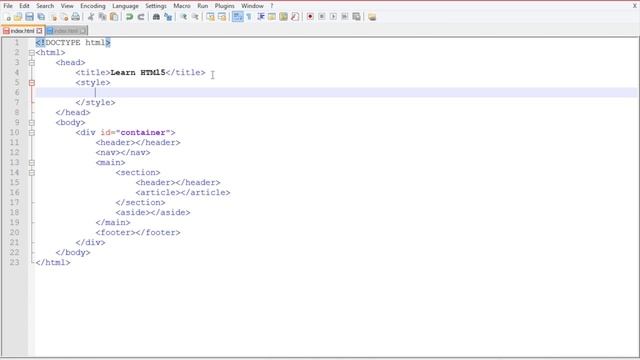This screenshot has height=360, width=640.
Task: Click the <!DOCTYPE html> line
Action: click(73, 42)
